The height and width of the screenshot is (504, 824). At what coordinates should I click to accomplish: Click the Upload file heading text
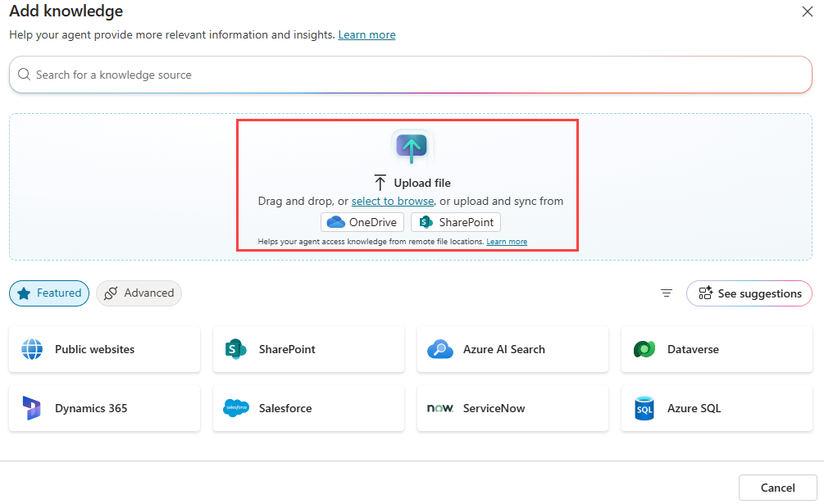(422, 183)
